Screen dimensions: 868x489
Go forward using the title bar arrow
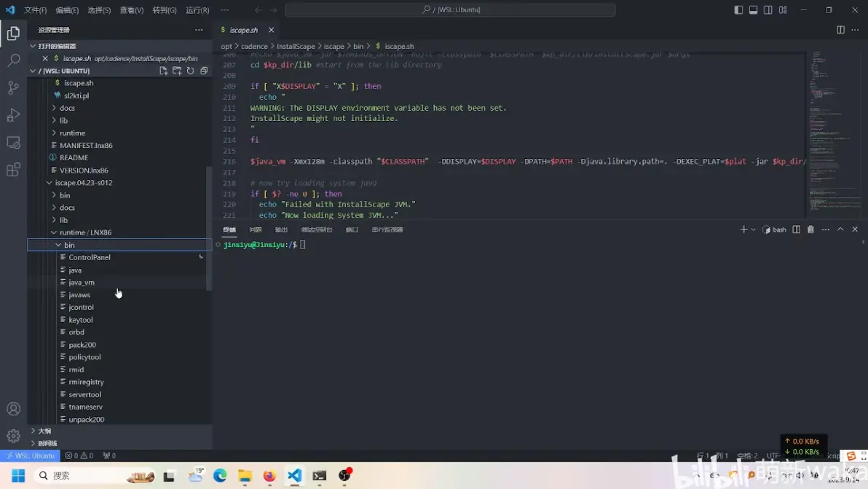pos(274,10)
